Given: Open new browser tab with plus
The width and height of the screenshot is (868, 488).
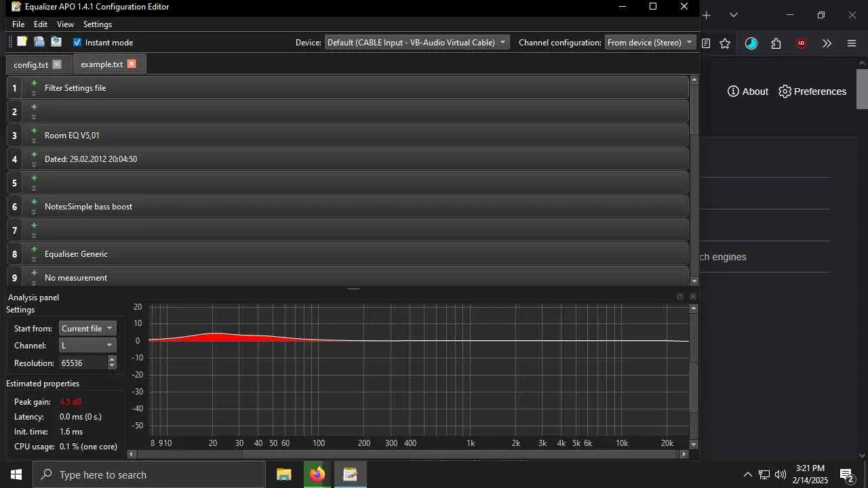Looking at the screenshot, I should pyautogui.click(x=707, y=15).
